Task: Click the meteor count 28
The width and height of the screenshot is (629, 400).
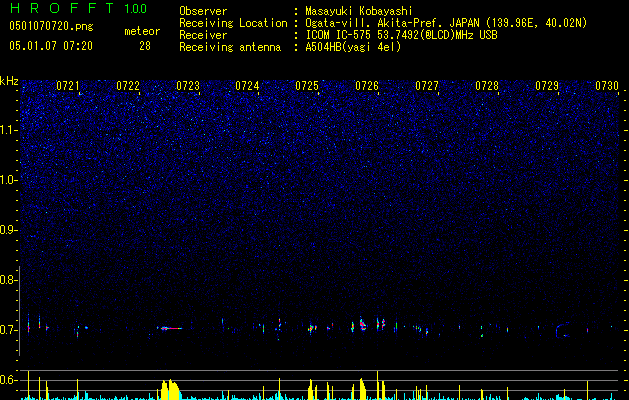Action: [x=145, y=46]
